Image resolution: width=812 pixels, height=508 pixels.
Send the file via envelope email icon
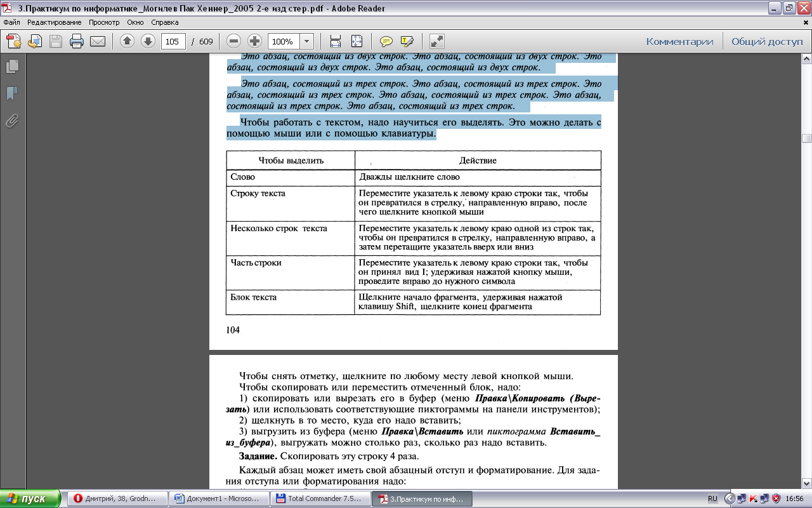[x=98, y=41]
